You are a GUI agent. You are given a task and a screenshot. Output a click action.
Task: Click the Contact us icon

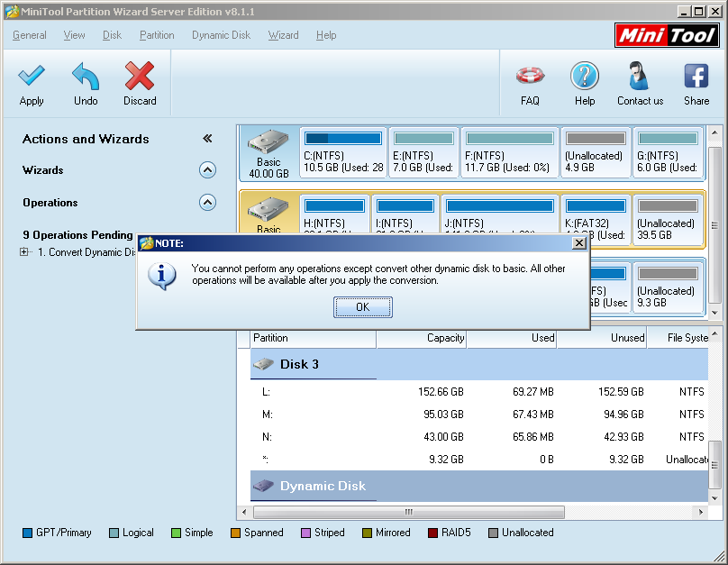(x=640, y=76)
